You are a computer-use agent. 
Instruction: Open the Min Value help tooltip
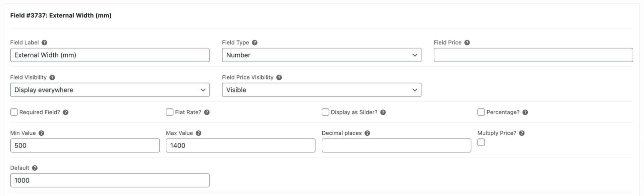(x=41, y=133)
